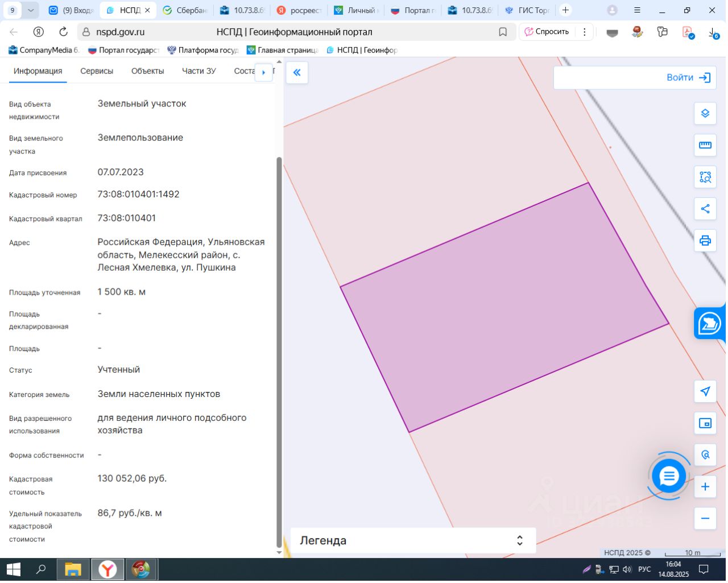Switch to the Сервисы tab
Viewport: 728px width, 583px height.
coord(97,71)
